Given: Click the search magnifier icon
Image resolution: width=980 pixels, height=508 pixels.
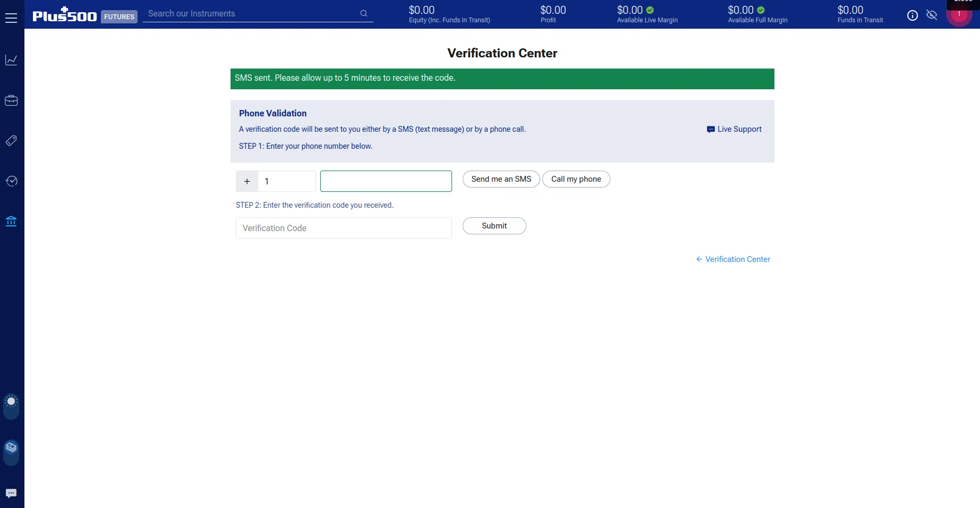Looking at the screenshot, I should click(364, 13).
